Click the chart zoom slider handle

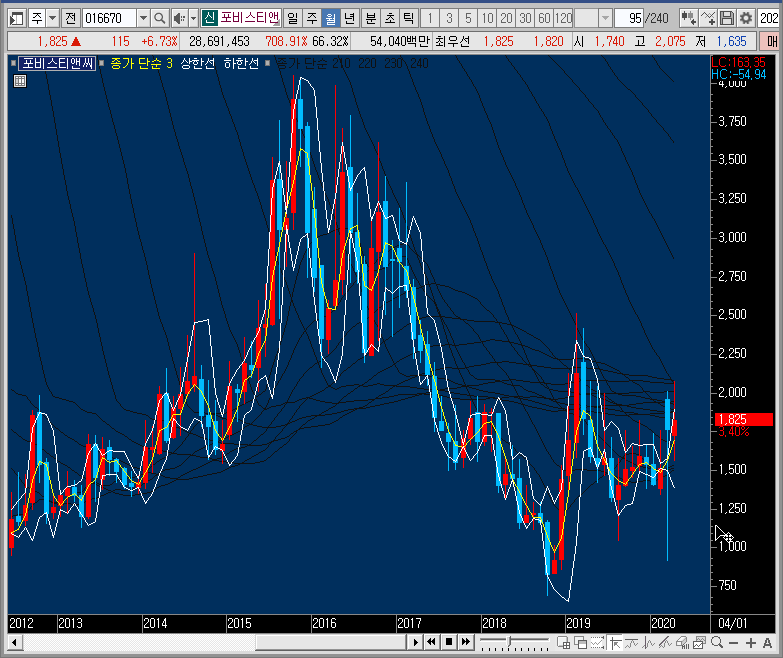pyautogui.click(x=509, y=642)
